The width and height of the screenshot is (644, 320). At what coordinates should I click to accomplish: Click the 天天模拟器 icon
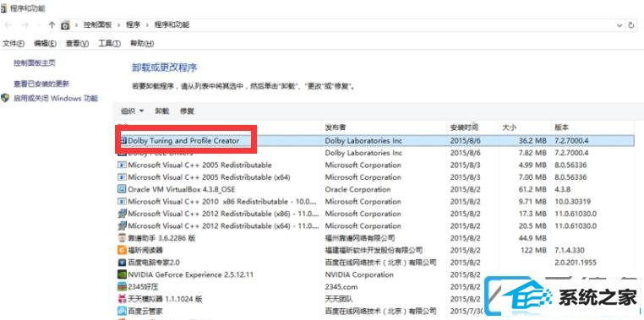point(122,299)
